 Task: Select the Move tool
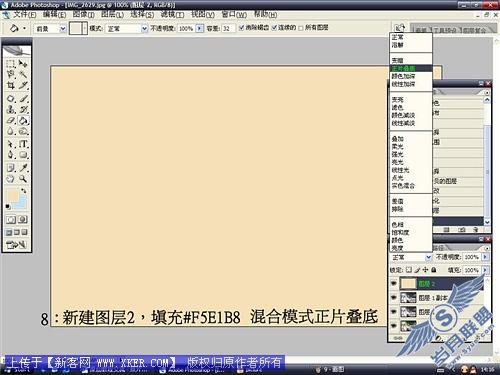pyautogui.click(x=23, y=63)
